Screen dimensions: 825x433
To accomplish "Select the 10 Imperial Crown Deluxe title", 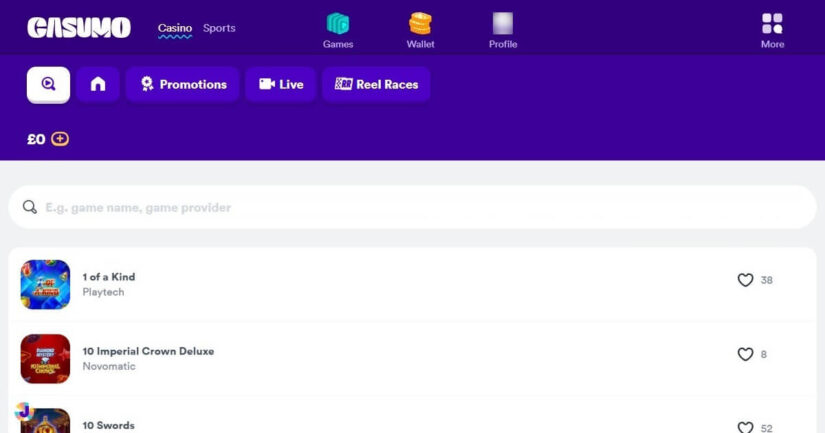I will point(148,351).
